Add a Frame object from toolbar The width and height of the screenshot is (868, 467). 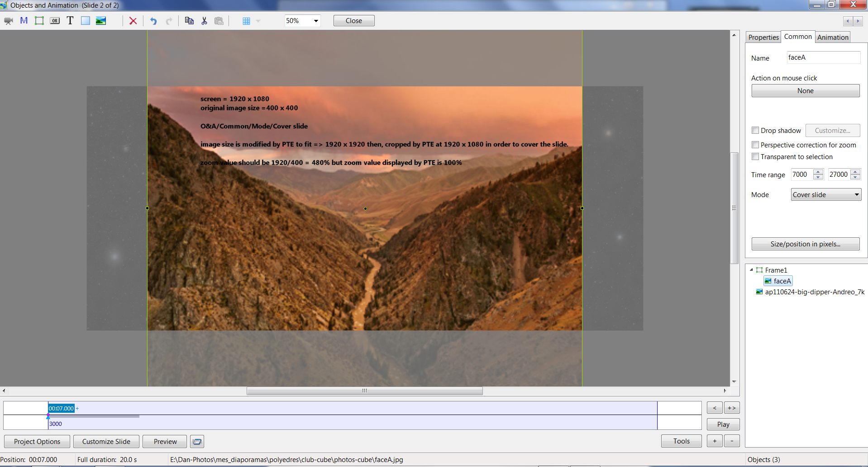pyautogui.click(x=39, y=21)
